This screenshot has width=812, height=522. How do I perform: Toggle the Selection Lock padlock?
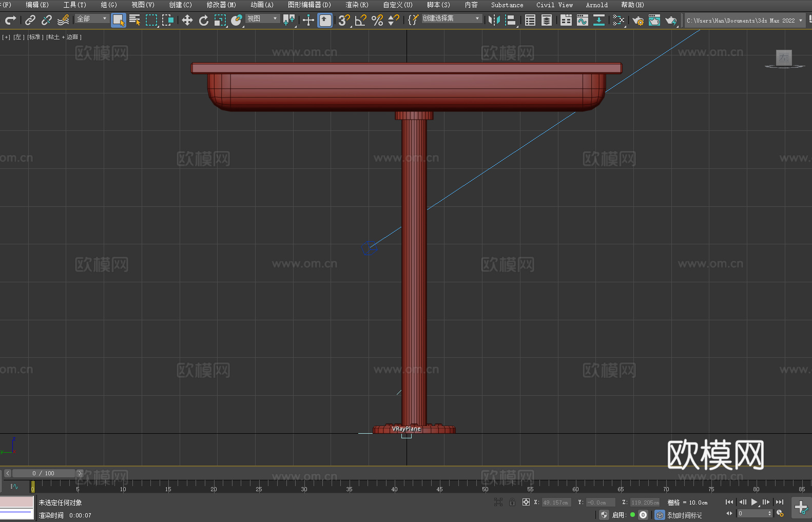[x=512, y=502]
